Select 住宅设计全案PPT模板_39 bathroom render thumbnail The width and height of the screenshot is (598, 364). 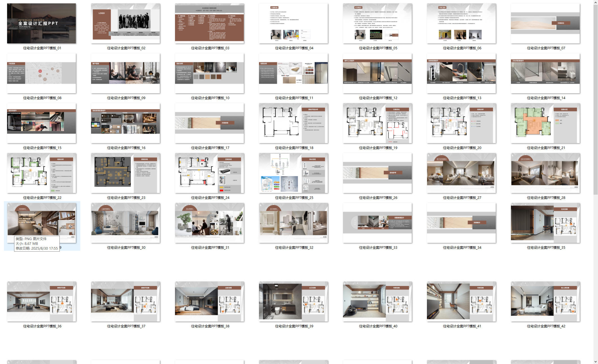(x=293, y=301)
